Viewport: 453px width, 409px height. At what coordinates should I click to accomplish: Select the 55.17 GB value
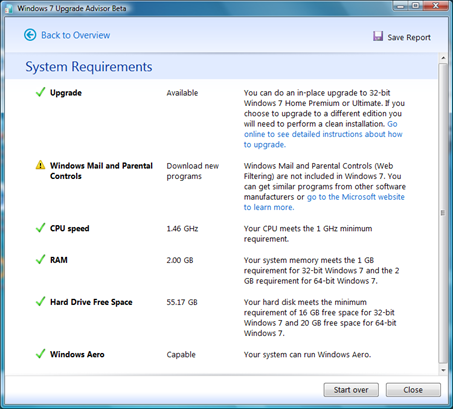pyautogui.click(x=182, y=302)
